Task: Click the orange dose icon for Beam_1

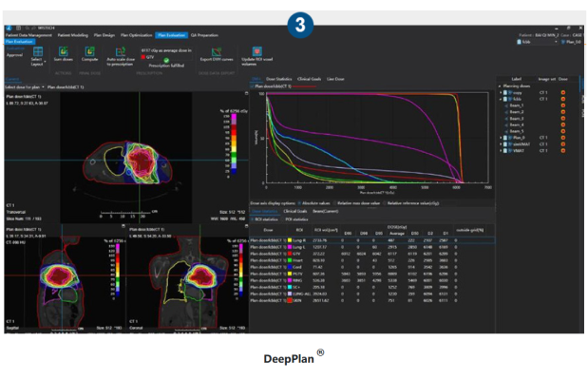Action: point(562,106)
